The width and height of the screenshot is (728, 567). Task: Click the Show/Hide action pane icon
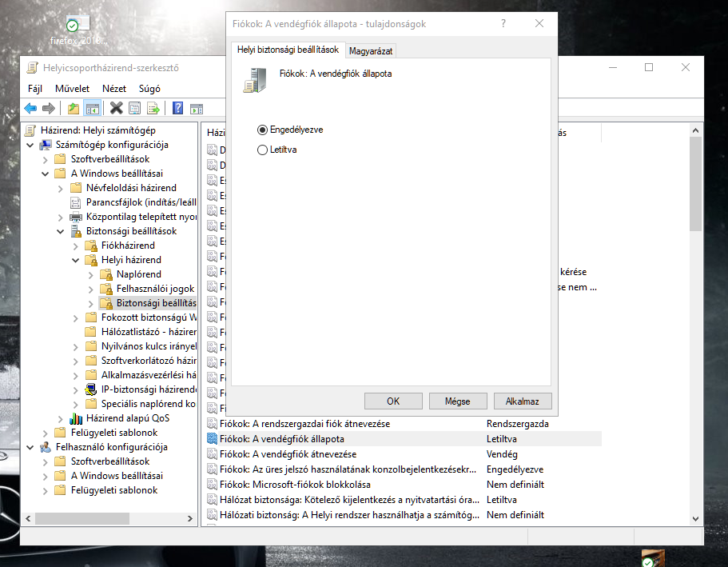pyautogui.click(x=197, y=110)
